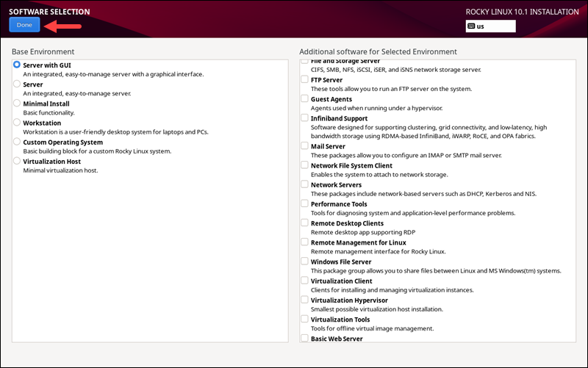The height and width of the screenshot is (368, 588).
Task: Select Server with GUI base environment
Action: [x=17, y=65]
